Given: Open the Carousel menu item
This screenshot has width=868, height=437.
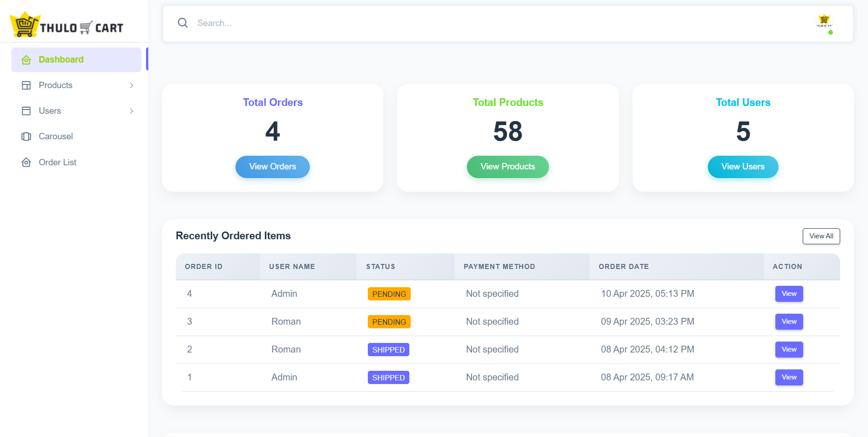Looking at the screenshot, I should (x=56, y=137).
